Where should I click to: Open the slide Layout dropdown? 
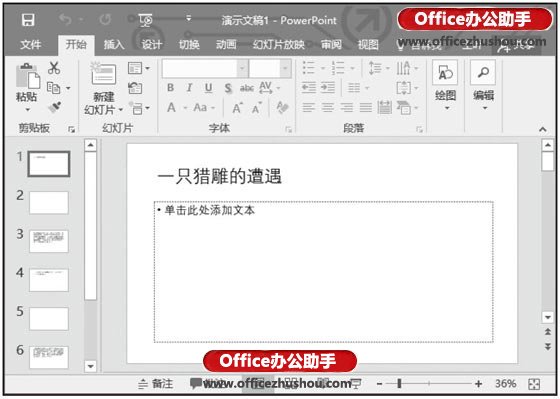[139, 68]
